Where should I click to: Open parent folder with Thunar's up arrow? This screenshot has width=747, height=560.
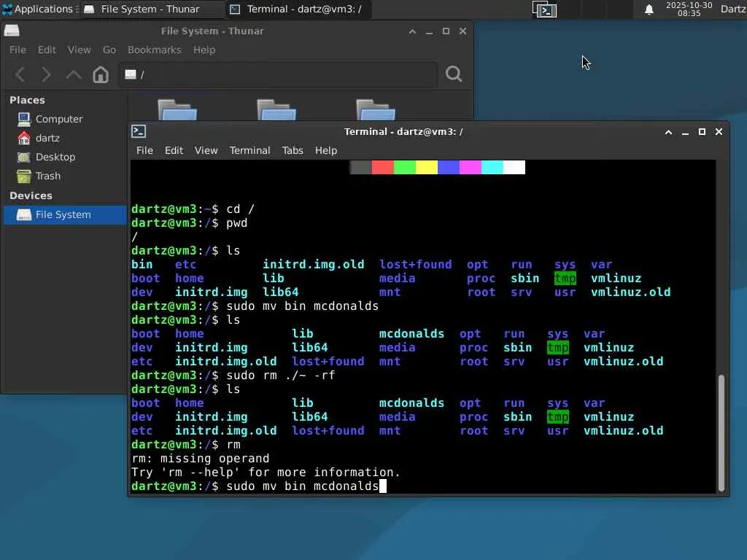tap(74, 74)
